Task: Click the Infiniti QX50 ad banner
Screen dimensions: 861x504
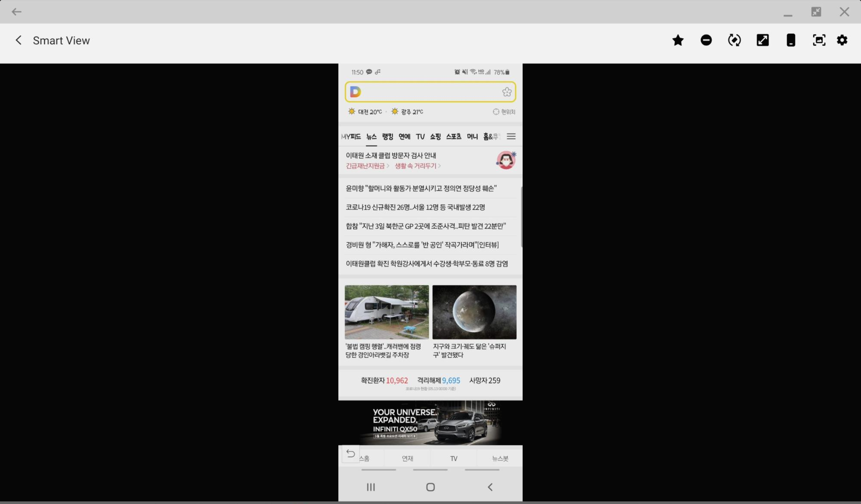Action: [x=430, y=423]
